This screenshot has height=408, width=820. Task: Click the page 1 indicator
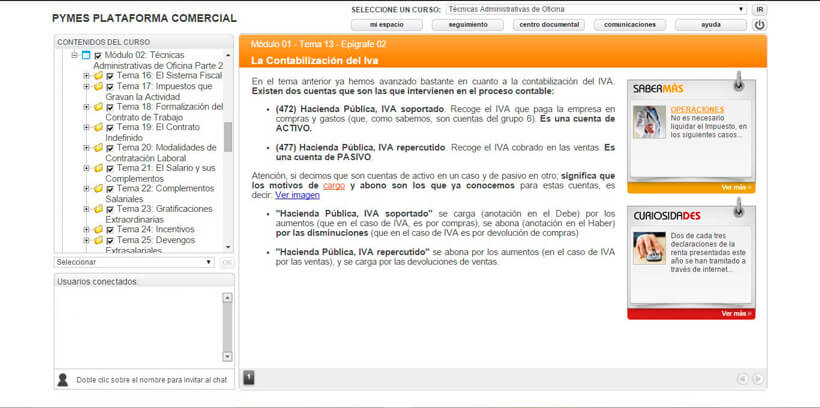pos(249,377)
